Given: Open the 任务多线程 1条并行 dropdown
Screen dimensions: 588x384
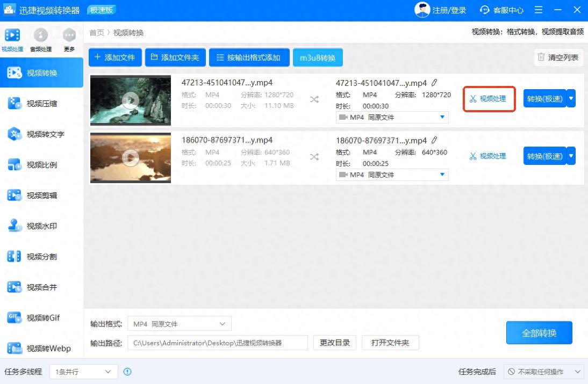Looking at the screenshot, I should (83, 372).
